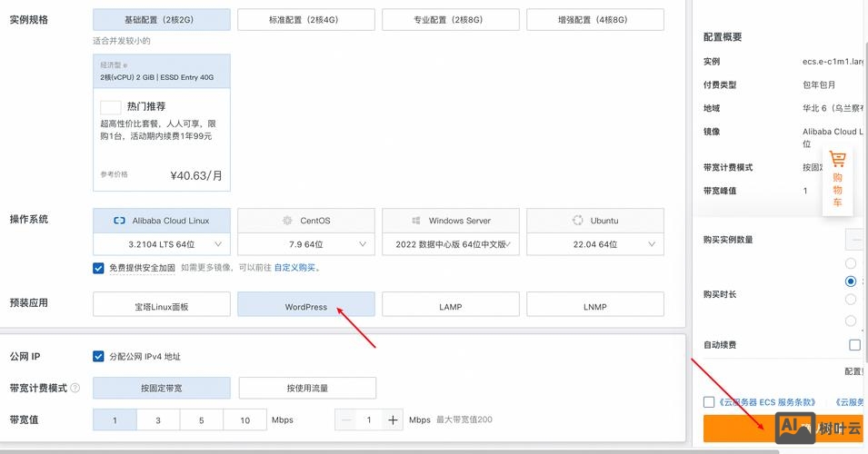Open the 自定义购买 link
The width and height of the screenshot is (868, 454).
click(x=294, y=268)
